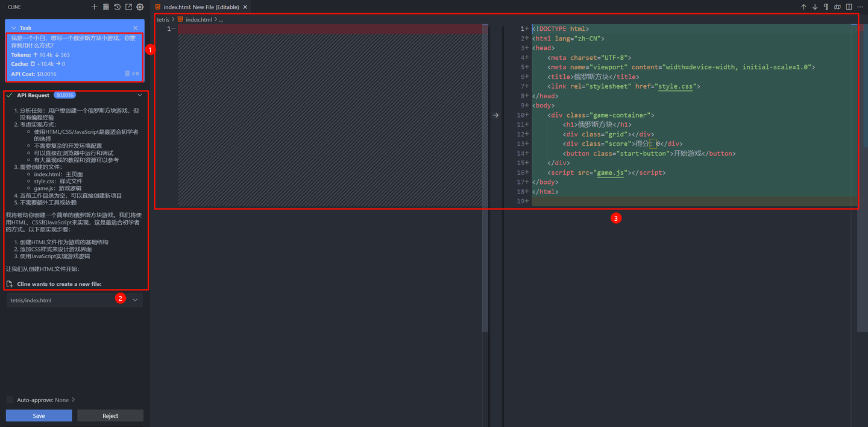Viewport: 868px width, 427px height.
Task: Delete task using trash icon
Action: tap(127, 74)
